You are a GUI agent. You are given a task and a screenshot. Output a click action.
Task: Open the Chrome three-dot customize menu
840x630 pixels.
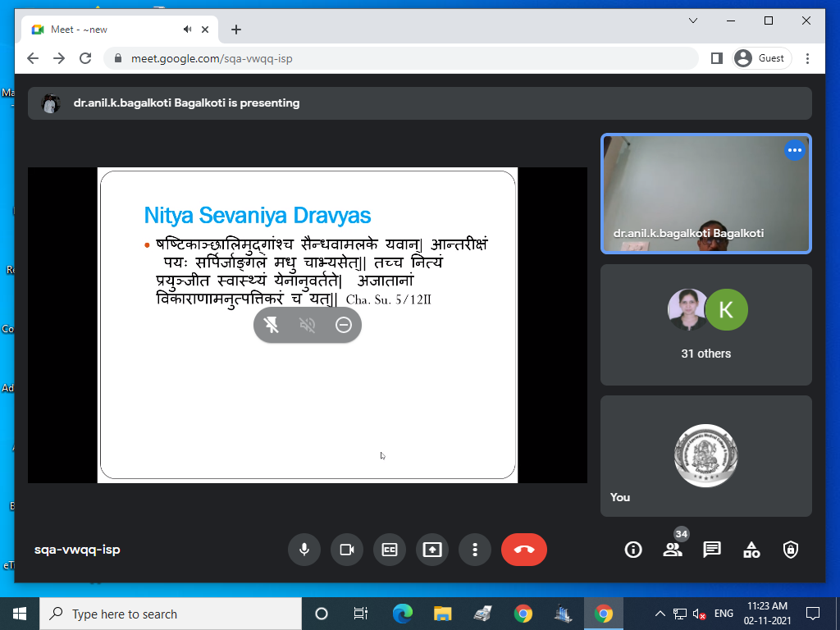808,58
